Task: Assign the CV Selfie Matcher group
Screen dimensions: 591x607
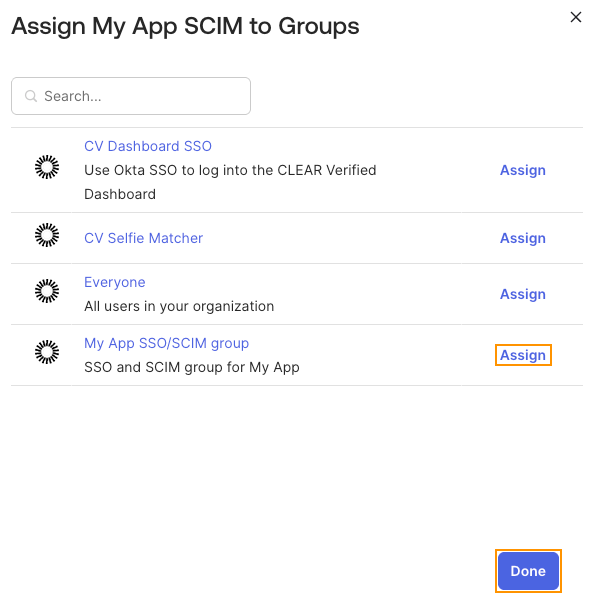Action: [523, 238]
